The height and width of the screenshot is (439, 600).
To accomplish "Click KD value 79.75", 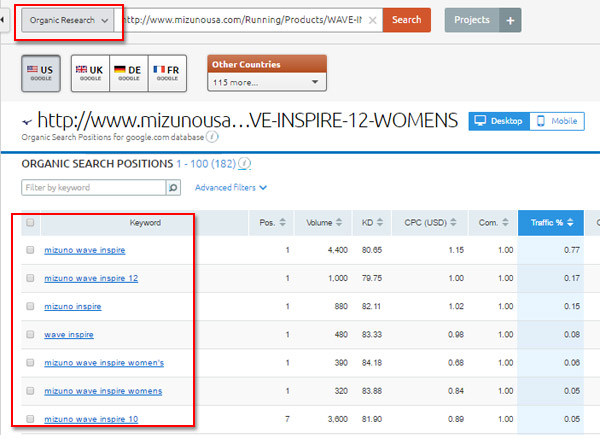I will [x=372, y=278].
